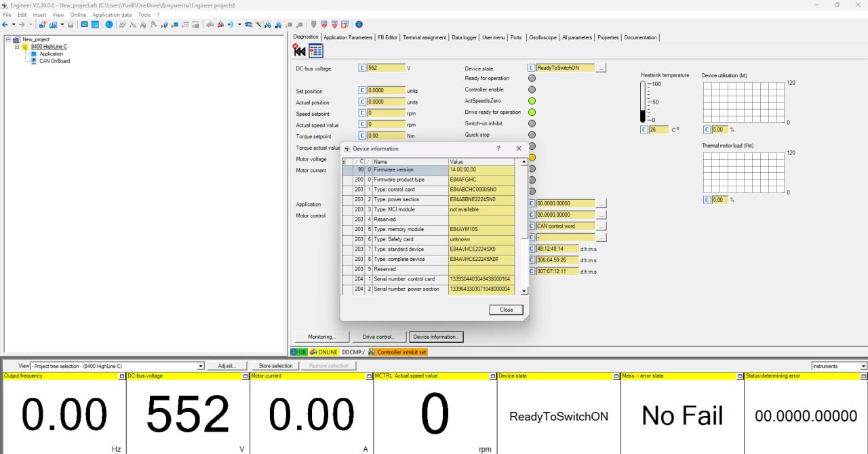Click the CAN OnBoard icon in project tree
Image resolution: width=868 pixels, height=454 pixels.
33,61
